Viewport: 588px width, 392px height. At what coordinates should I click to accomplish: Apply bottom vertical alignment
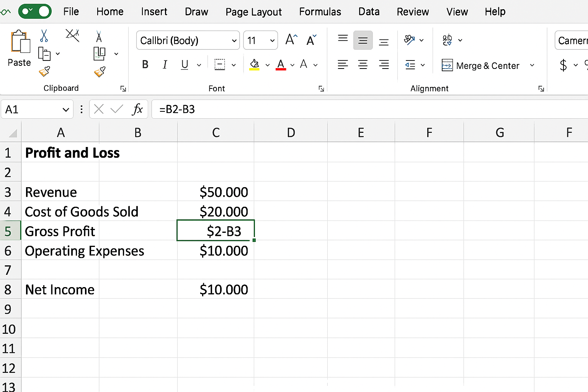[x=384, y=42]
